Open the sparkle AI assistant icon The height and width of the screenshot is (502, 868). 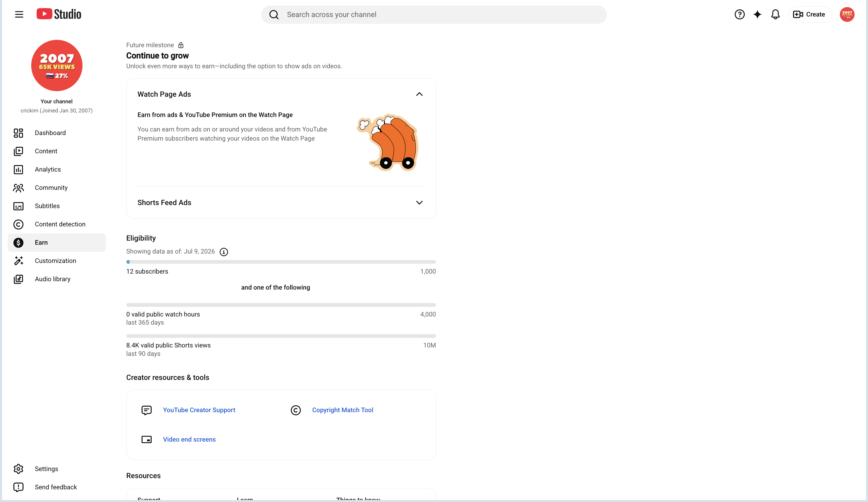[757, 14]
